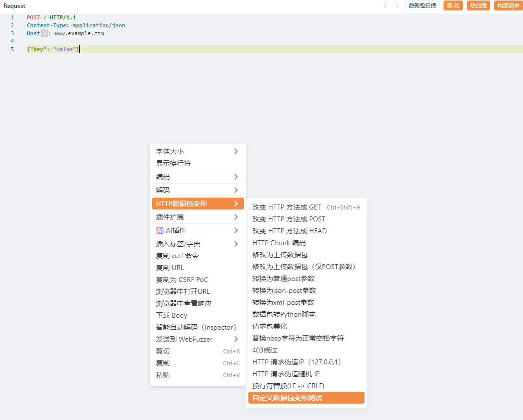Click the 构造请求 button
The image size is (523, 420).
508,5
